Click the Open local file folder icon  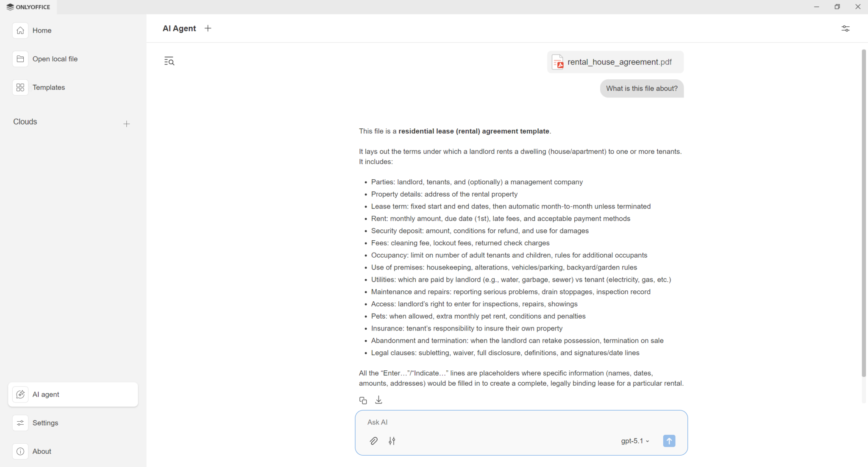point(20,59)
